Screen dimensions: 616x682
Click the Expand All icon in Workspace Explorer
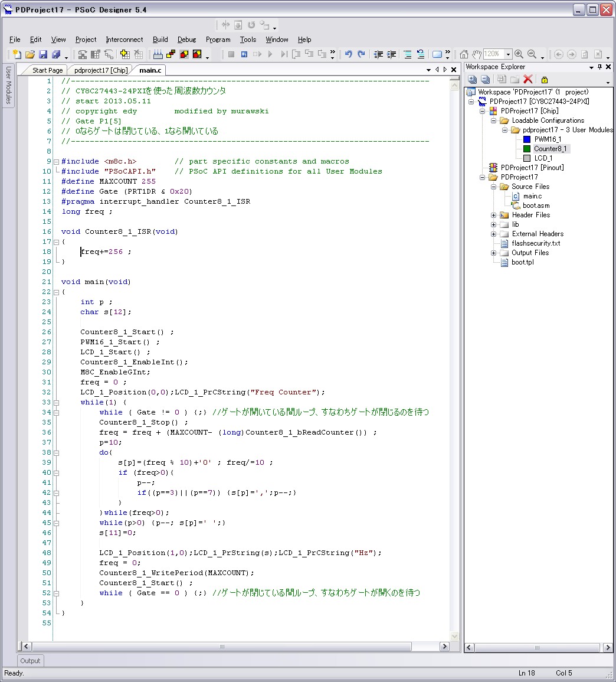tap(471, 79)
